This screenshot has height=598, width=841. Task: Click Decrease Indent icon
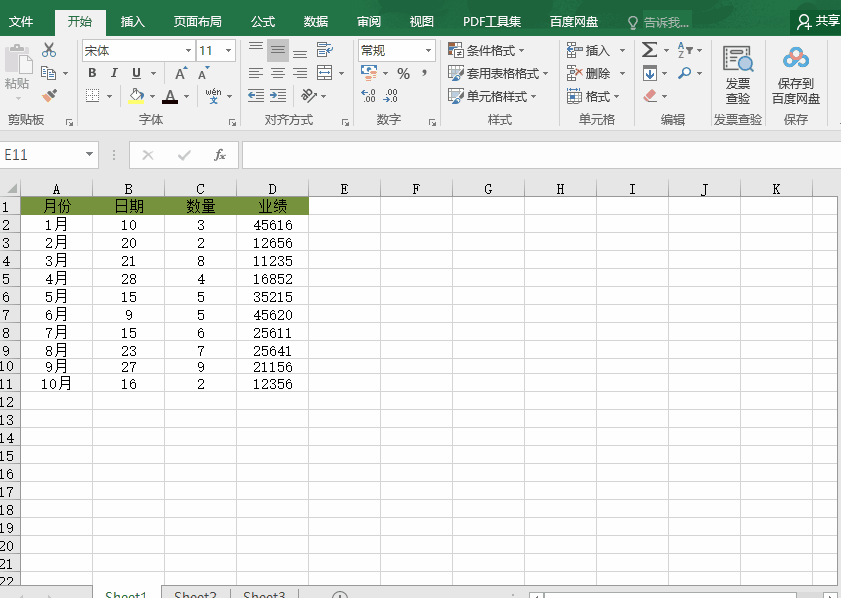(x=256, y=96)
